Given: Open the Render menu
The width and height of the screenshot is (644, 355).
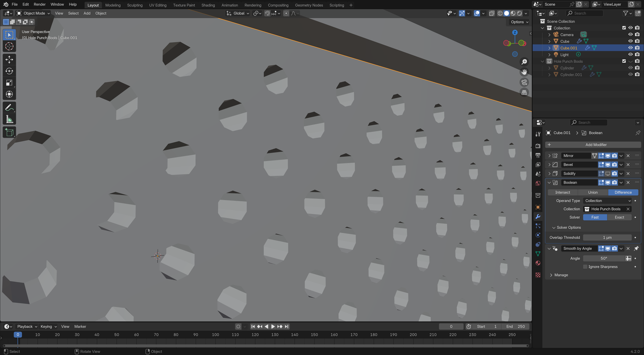Looking at the screenshot, I should click(39, 5).
